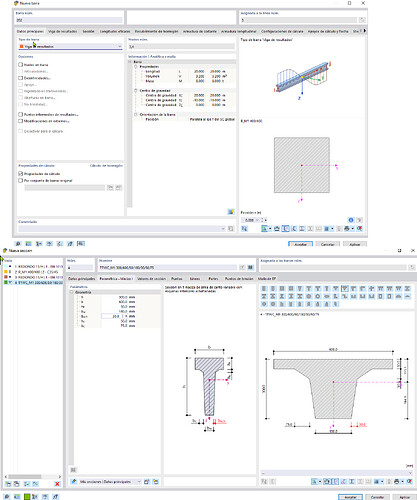Click the print icon in lower section toolbar

tap(397, 482)
